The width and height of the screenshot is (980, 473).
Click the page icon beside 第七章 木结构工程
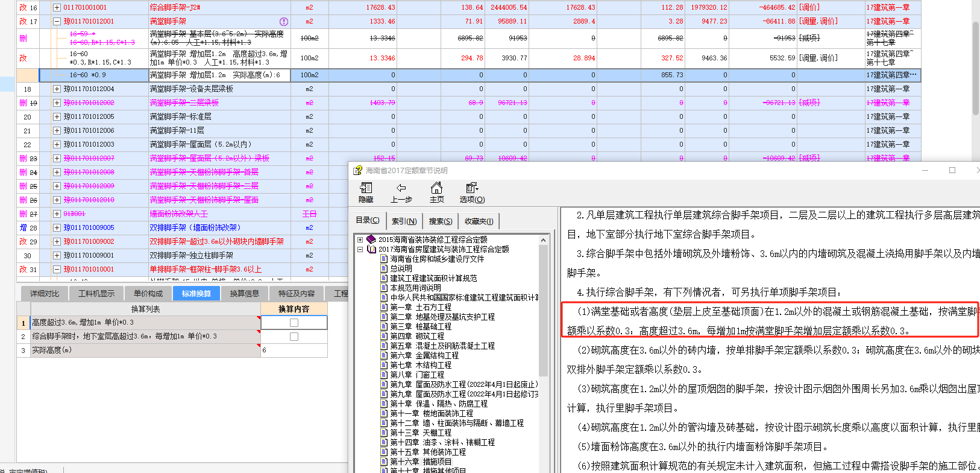coord(384,365)
